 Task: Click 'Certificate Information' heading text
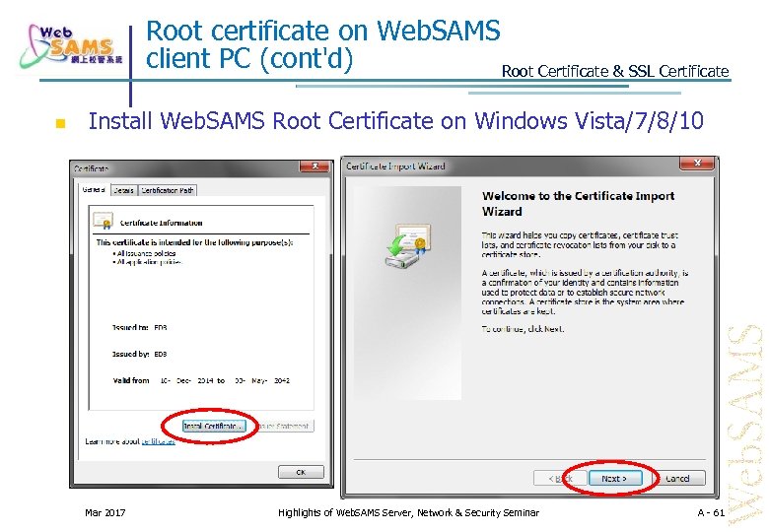162,223
